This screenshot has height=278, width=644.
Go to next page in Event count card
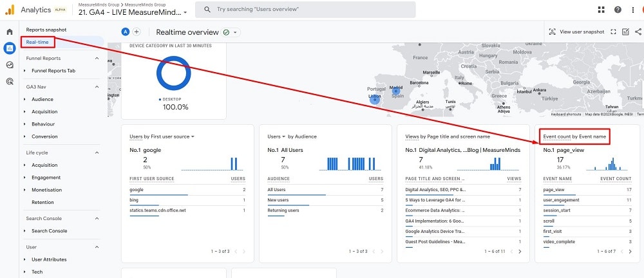(x=630, y=252)
